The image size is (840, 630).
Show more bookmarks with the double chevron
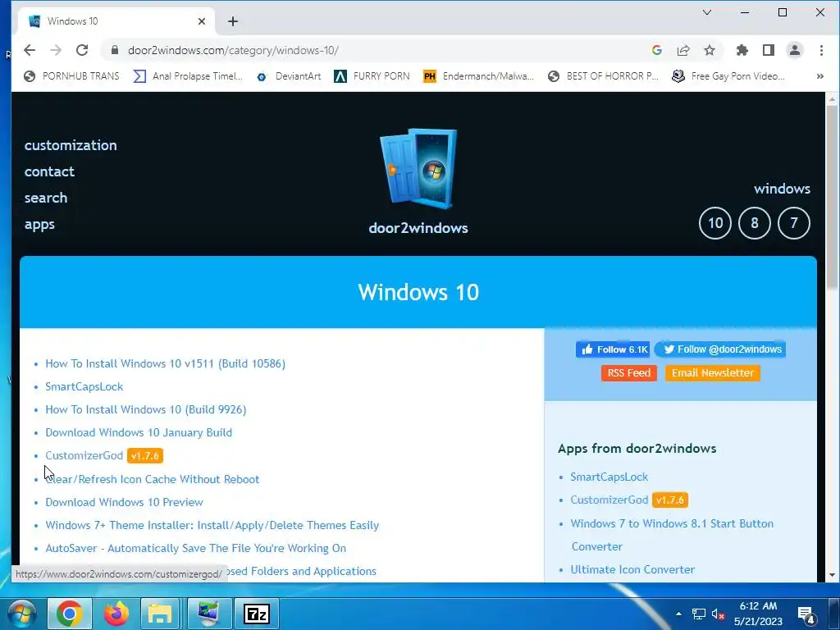819,76
